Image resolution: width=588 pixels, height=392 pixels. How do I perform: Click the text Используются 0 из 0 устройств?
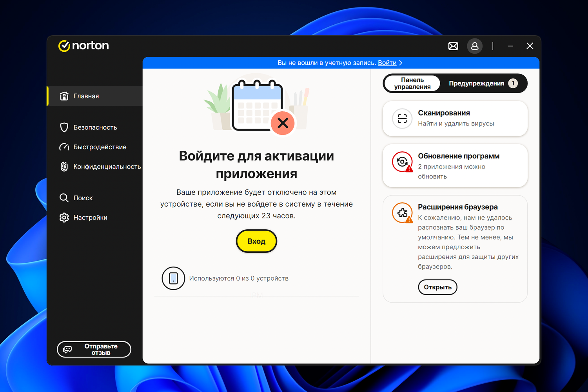(239, 278)
